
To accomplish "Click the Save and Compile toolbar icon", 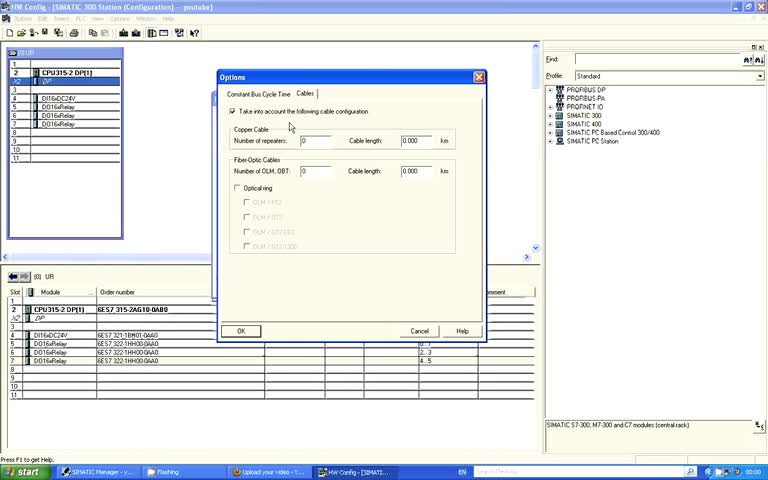I will 58,33.
